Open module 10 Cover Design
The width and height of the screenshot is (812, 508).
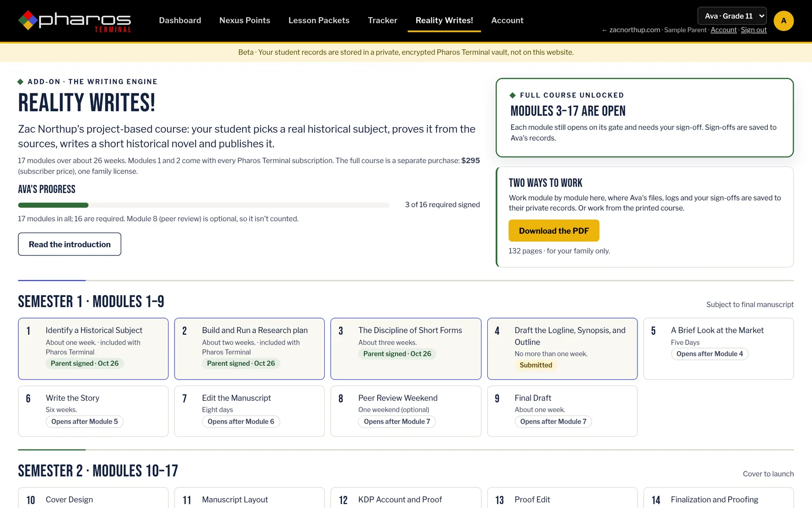coord(93,498)
